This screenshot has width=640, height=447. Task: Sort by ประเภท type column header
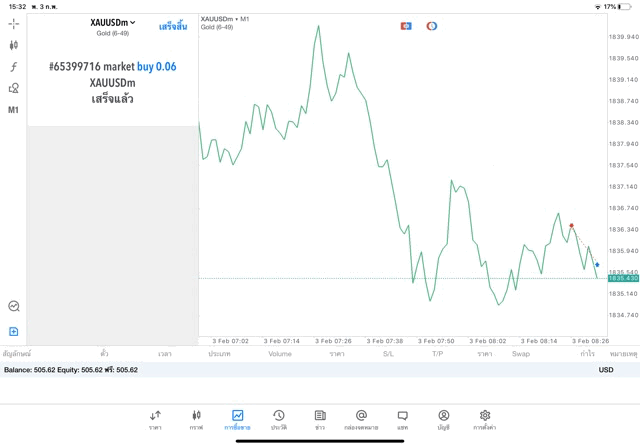[x=219, y=354]
